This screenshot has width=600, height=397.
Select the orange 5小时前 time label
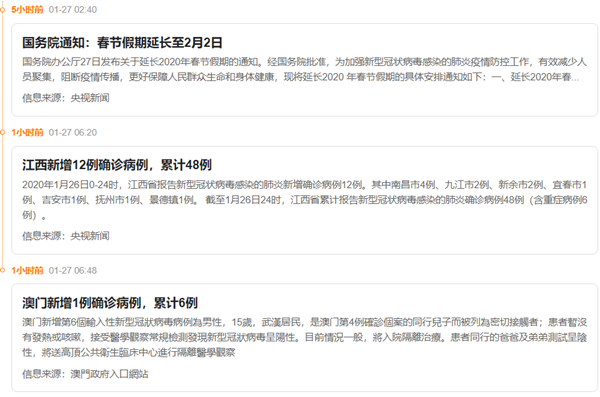click(x=27, y=10)
